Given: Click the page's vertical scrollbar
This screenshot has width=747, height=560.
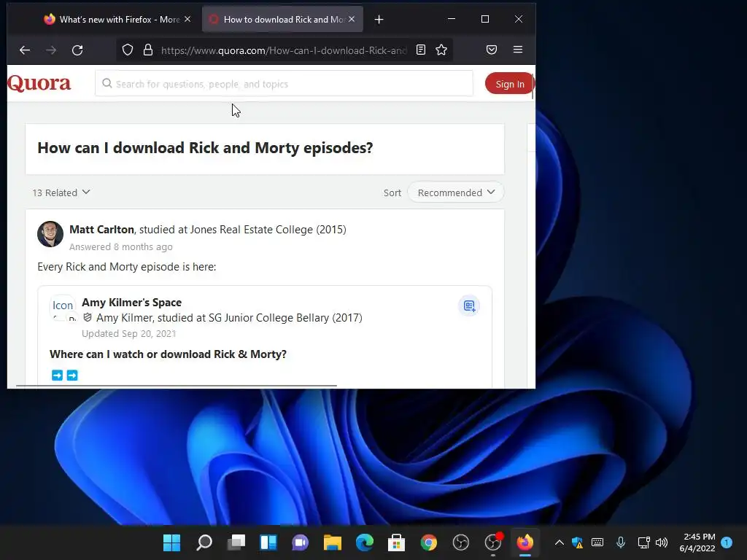Looking at the screenshot, I should tap(532, 86).
